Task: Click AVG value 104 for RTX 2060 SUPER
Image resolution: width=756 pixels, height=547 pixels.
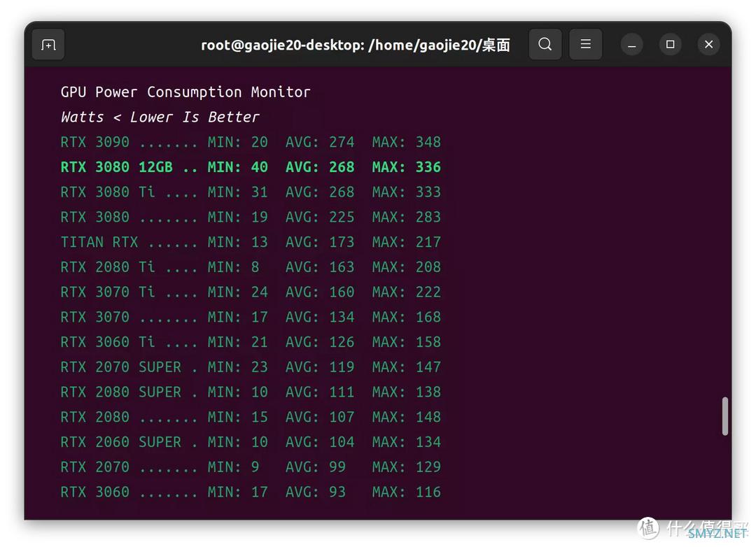Action: coord(342,442)
